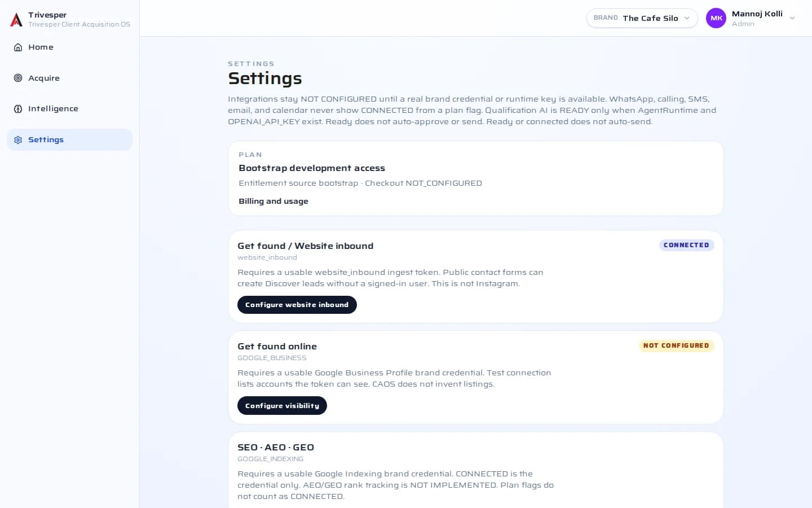Expand the Mannoj Kolli account menu chevron
This screenshot has height=508, width=812.
[792, 18]
